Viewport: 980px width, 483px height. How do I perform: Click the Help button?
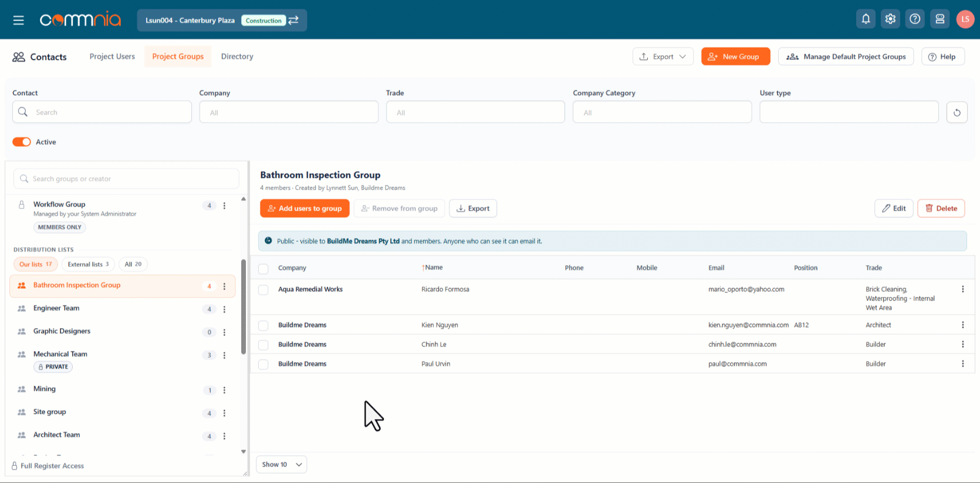pyautogui.click(x=942, y=56)
